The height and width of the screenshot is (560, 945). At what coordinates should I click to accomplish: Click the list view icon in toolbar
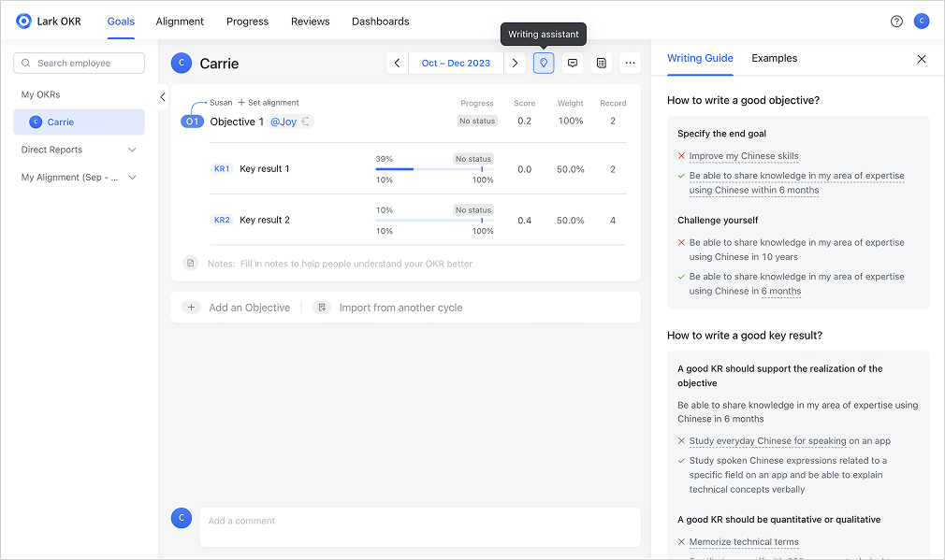point(602,63)
